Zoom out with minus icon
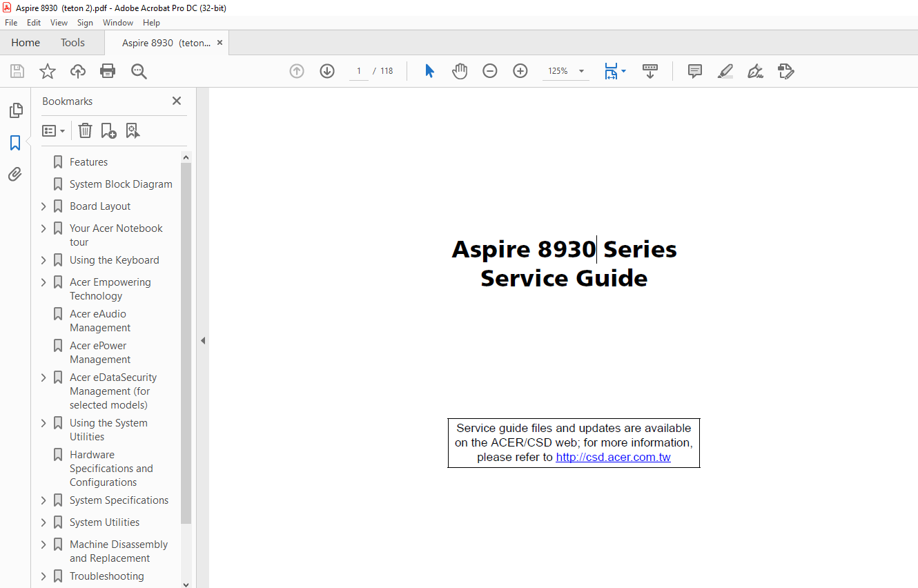 pos(490,71)
